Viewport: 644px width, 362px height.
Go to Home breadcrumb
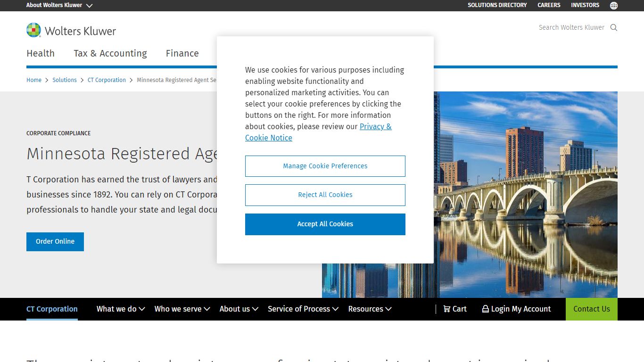tap(34, 80)
